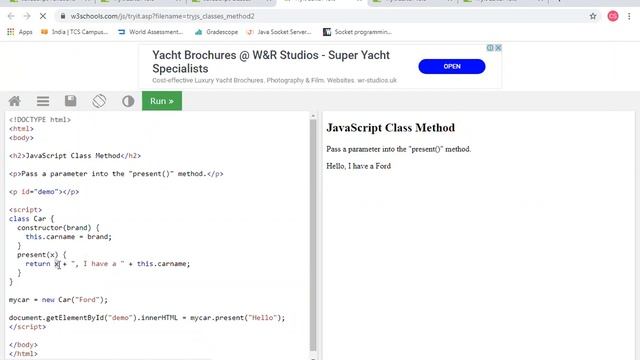
Task: Click the Yacht Brochures ad headline
Action: [271, 62]
